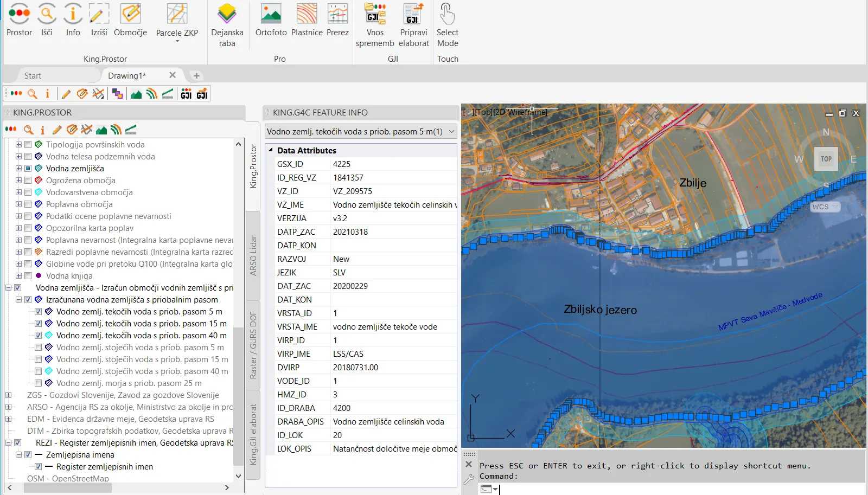Screen dimensions: 868x495
Task: Uncheck Register zemljepisnih imen layer
Action: coord(39,467)
